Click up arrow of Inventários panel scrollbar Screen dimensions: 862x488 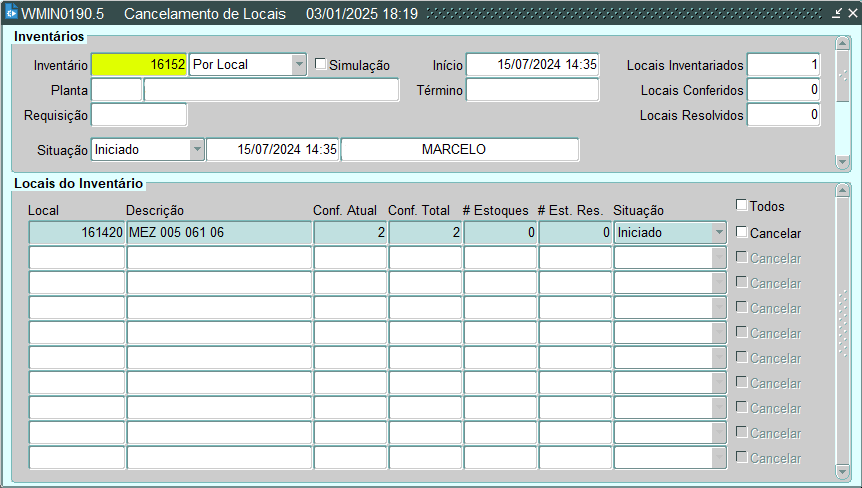842,45
